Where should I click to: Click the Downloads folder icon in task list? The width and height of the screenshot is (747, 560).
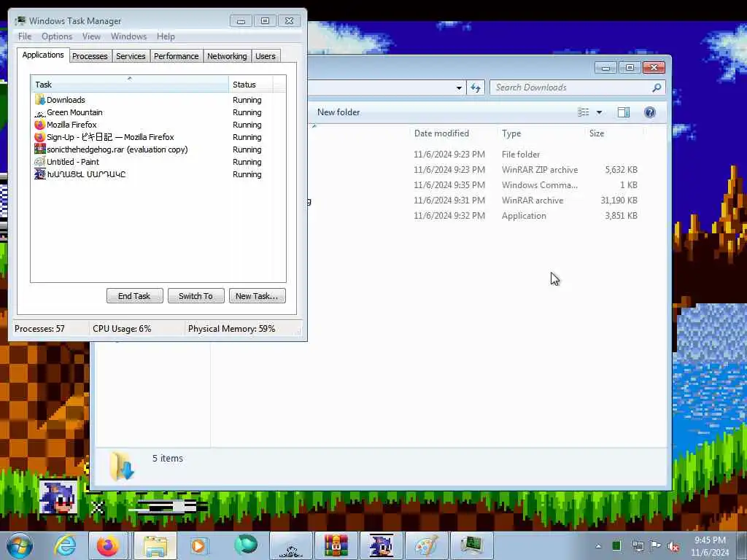coord(39,100)
